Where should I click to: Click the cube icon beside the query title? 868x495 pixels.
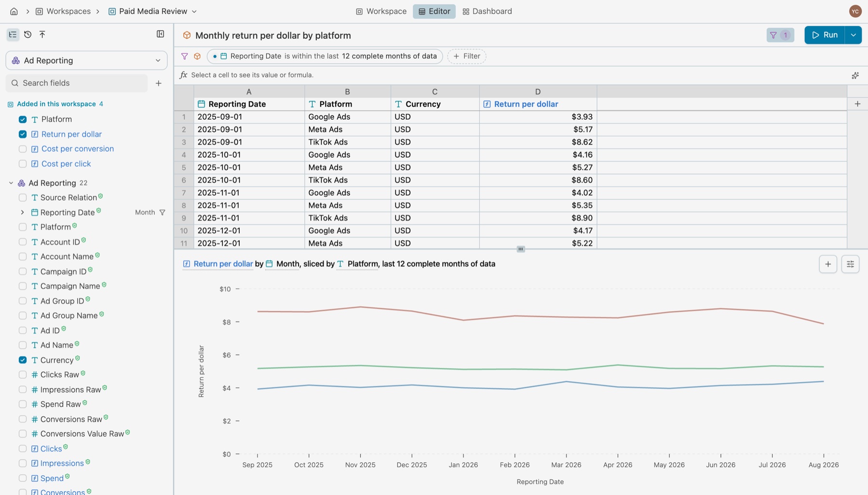coord(187,35)
